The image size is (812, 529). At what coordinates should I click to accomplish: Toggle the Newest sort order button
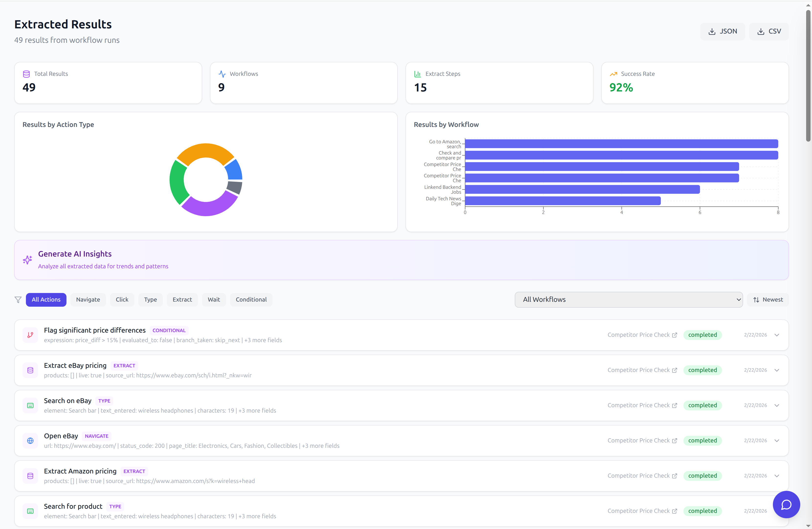tap(768, 300)
